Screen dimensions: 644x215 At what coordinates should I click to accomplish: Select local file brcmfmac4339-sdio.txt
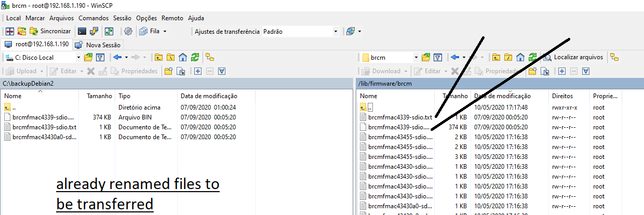click(44, 127)
